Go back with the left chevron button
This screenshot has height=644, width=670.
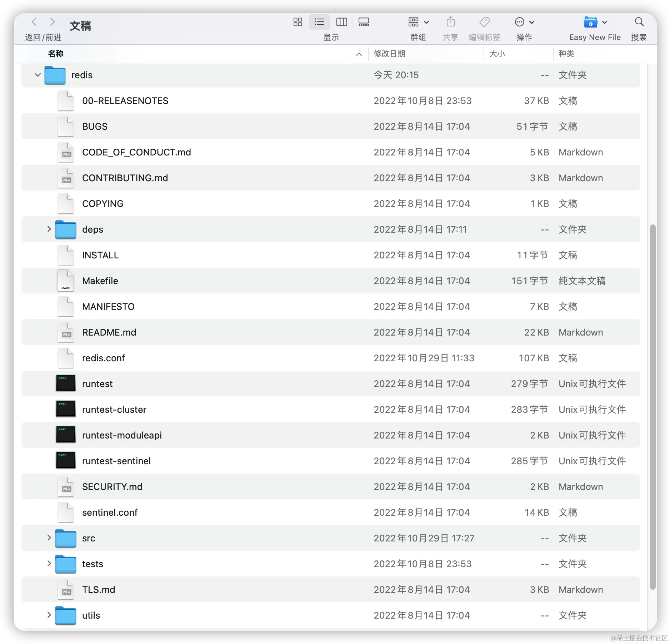[x=34, y=22]
